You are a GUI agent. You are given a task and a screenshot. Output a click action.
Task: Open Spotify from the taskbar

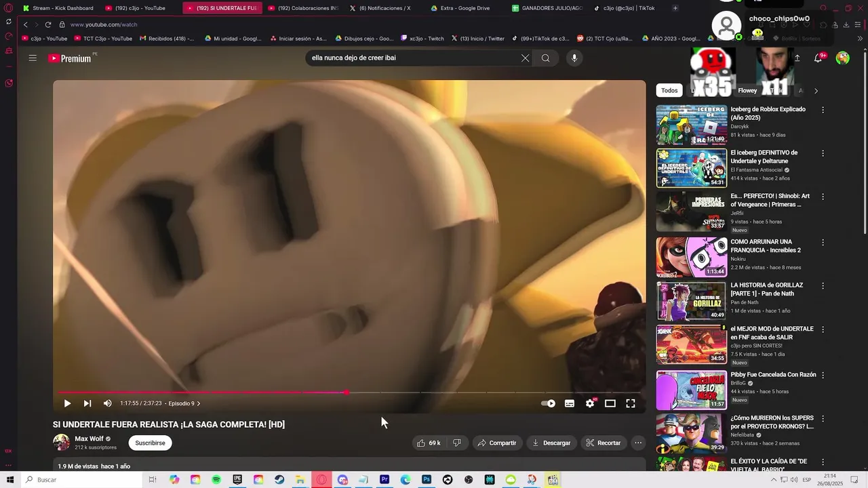click(x=216, y=480)
